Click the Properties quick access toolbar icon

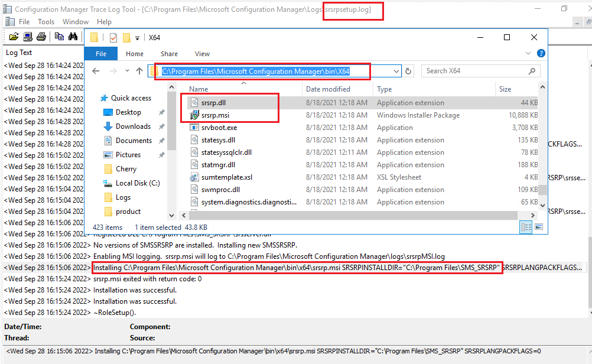click(113, 37)
